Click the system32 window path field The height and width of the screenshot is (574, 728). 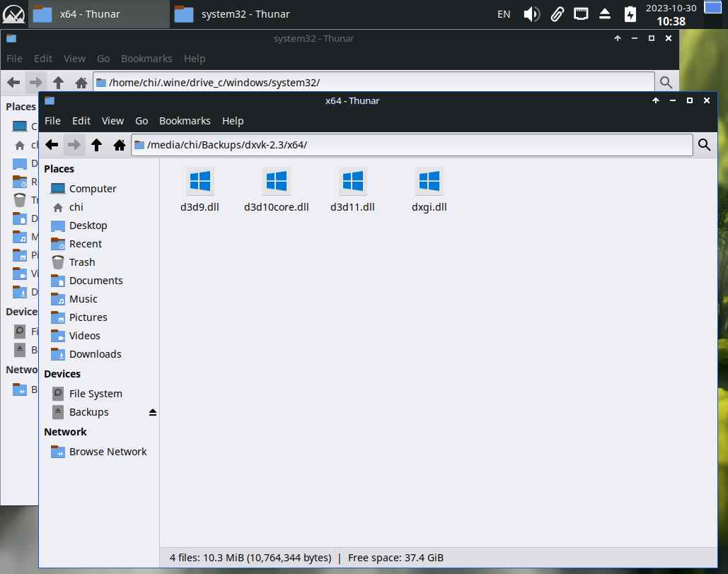click(374, 83)
